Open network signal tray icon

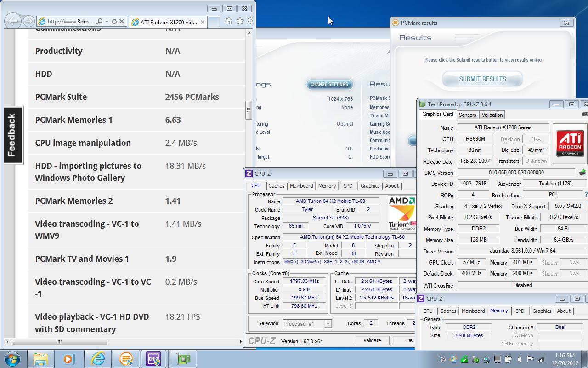[542, 359]
